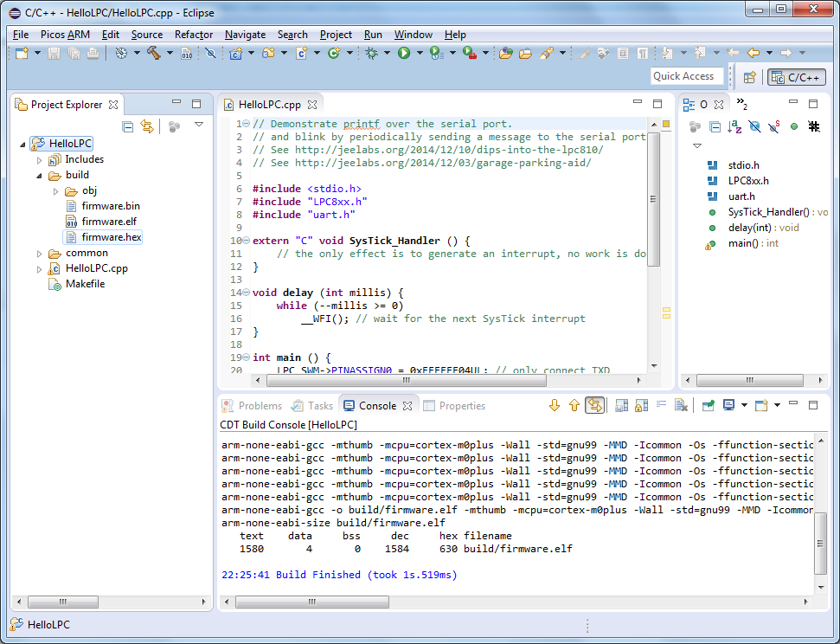This screenshot has width=840, height=644.
Task: Expand the Includes tree node
Action: click(x=39, y=160)
